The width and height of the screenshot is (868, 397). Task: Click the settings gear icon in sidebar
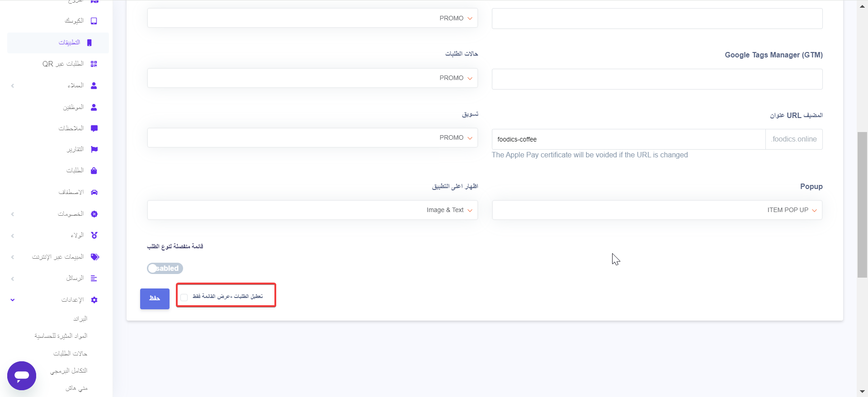point(94,300)
